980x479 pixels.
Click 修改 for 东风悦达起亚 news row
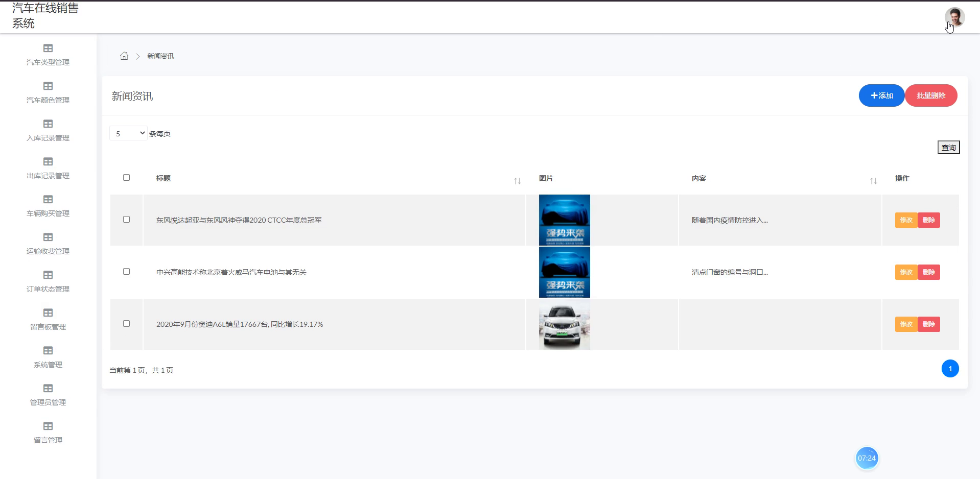906,220
